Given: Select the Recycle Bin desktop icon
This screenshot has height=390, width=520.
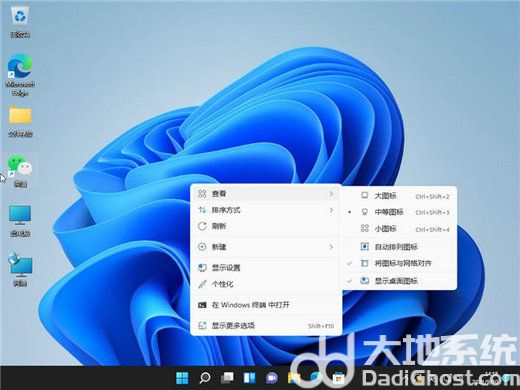Looking at the screenshot, I should (20, 22).
